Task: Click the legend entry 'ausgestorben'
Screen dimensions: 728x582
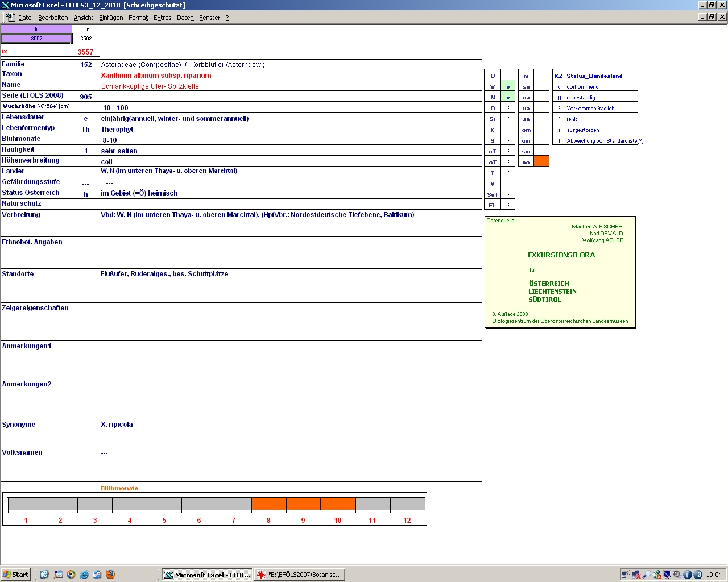Action: click(582, 130)
